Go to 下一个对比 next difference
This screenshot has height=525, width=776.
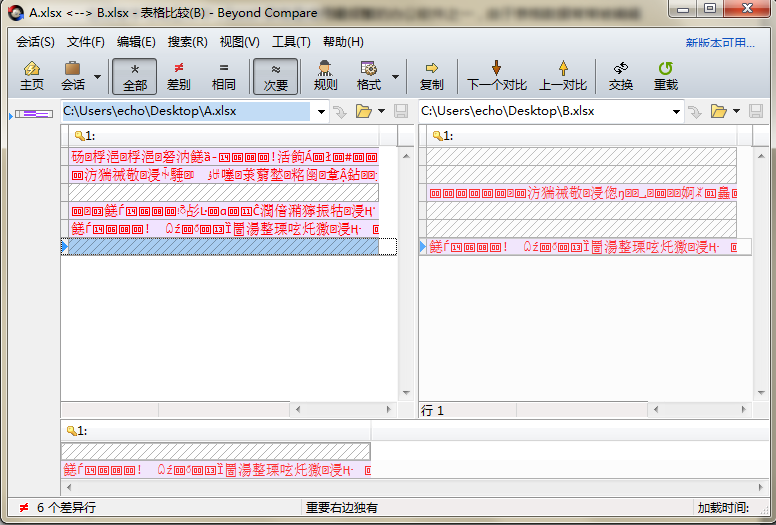(496, 76)
